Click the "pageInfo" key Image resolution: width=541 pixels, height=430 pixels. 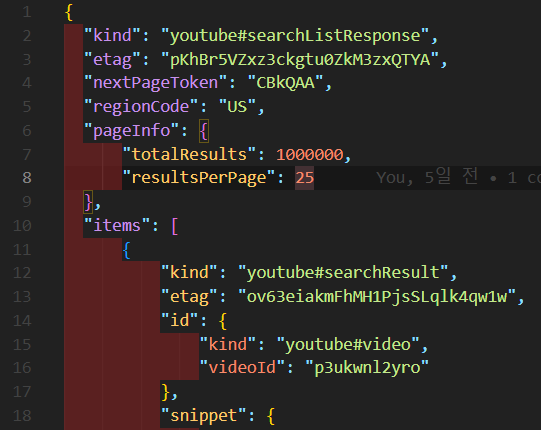click(x=132, y=130)
